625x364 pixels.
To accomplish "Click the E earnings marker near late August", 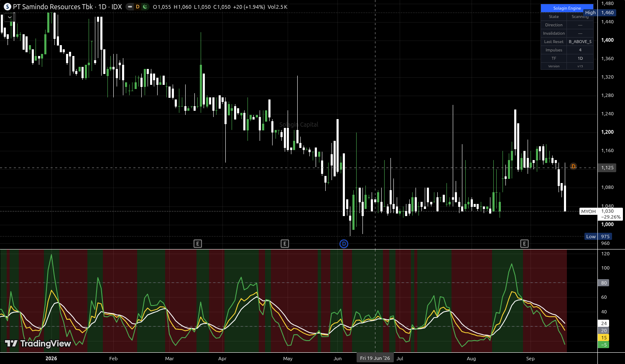I will (x=524, y=244).
